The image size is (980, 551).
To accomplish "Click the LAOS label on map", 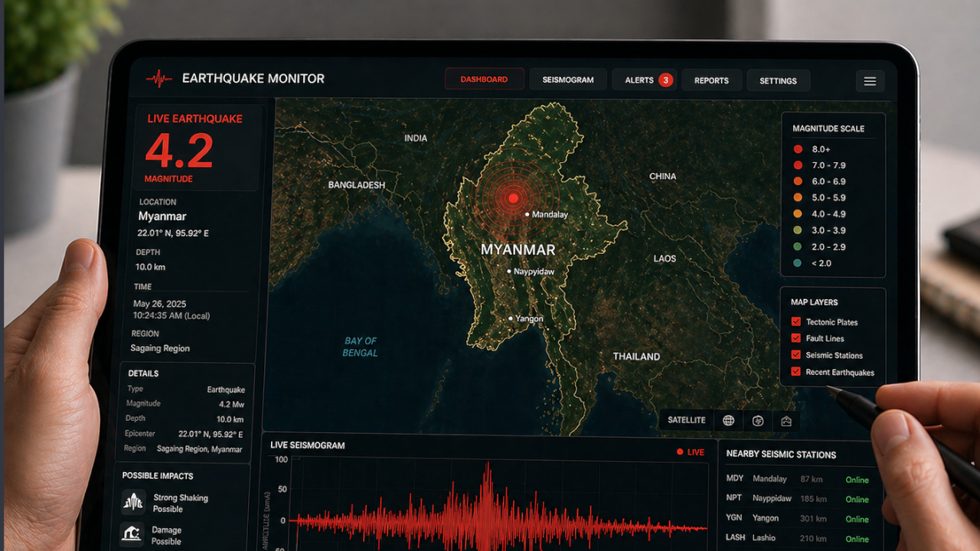I will (x=665, y=259).
